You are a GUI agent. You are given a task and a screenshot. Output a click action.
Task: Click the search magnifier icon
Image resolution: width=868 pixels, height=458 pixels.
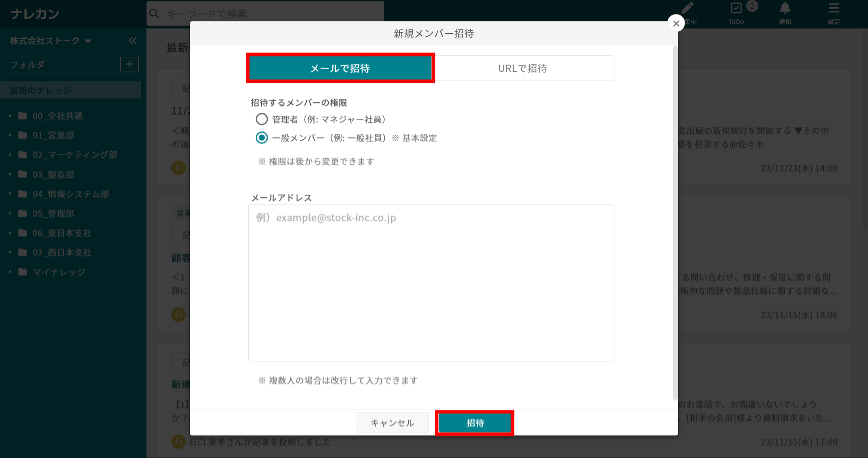pyautogui.click(x=154, y=14)
